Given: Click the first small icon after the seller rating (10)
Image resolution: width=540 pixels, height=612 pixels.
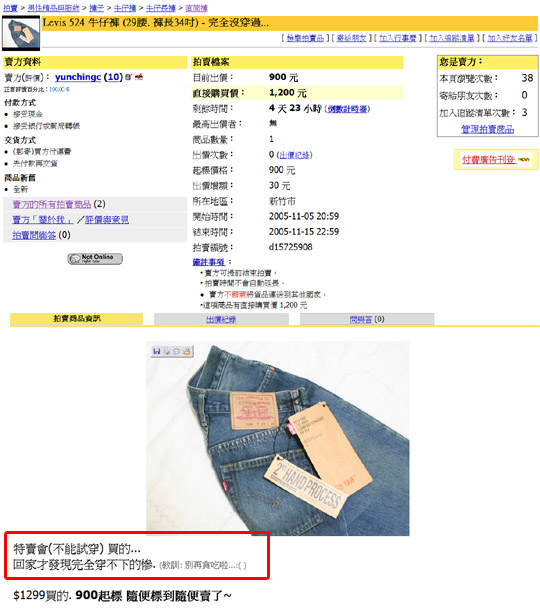Looking at the screenshot, I should 129,77.
